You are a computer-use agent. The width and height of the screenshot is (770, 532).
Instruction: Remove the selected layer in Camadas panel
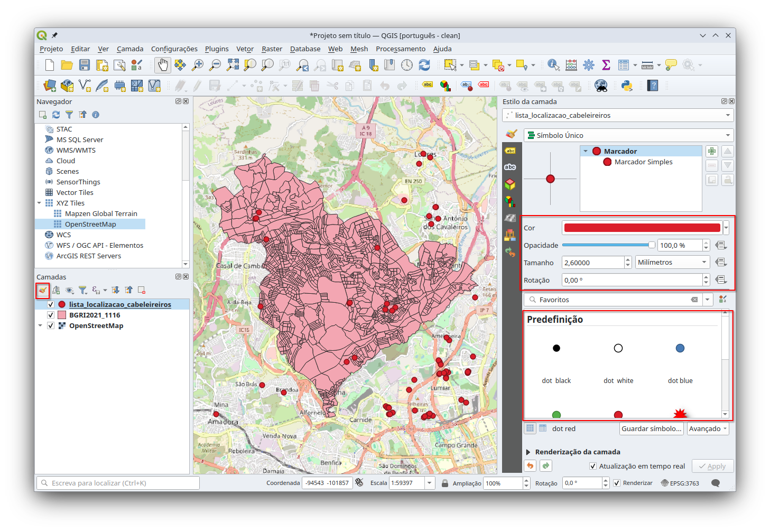pyautogui.click(x=142, y=290)
